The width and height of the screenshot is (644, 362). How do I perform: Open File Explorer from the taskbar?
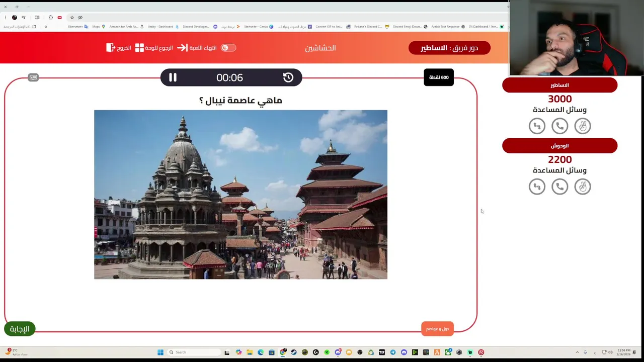[x=250, y=352]
